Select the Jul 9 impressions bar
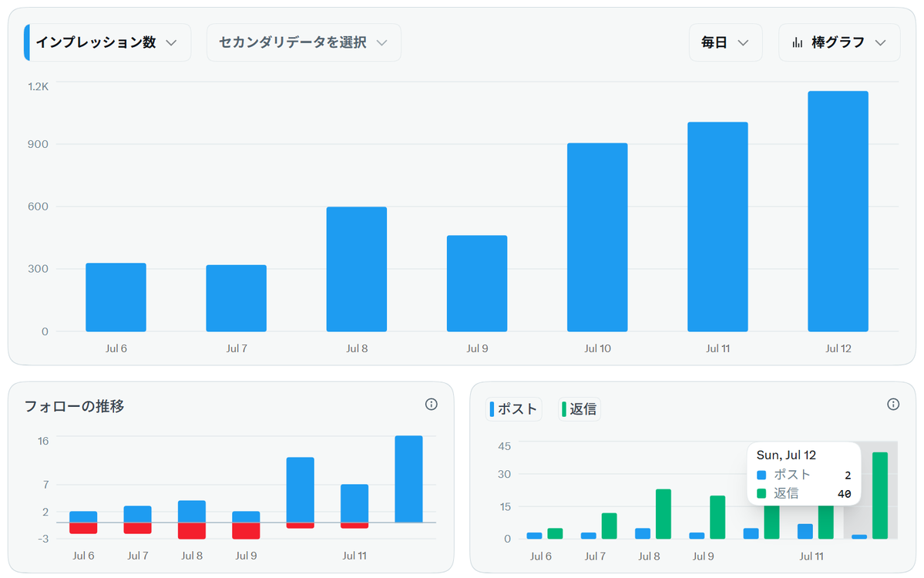 point(477,284)
